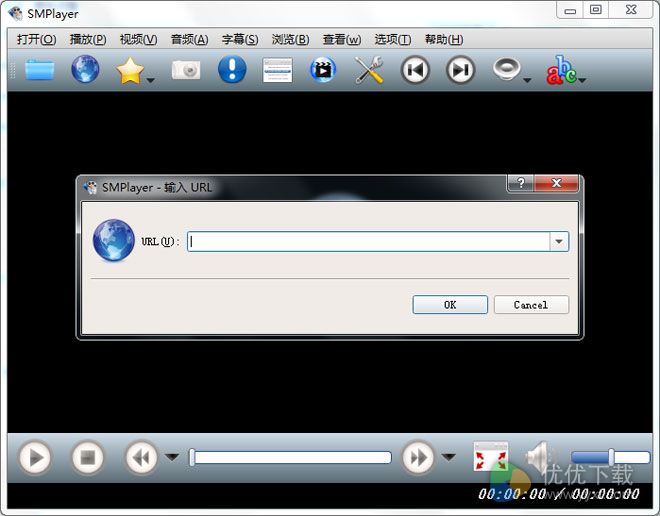660x516 pixels.
Task: Click the audio speaker toolbar icon
Action: [506, 69]
